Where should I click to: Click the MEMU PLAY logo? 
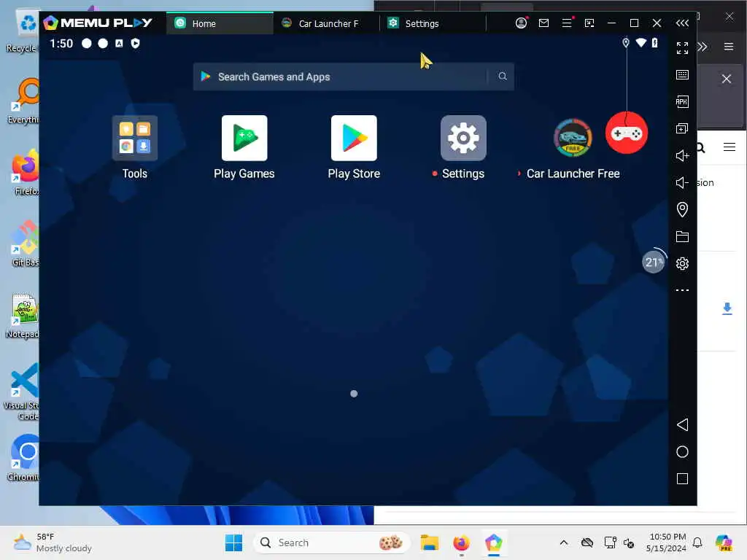tap(98, 23)
